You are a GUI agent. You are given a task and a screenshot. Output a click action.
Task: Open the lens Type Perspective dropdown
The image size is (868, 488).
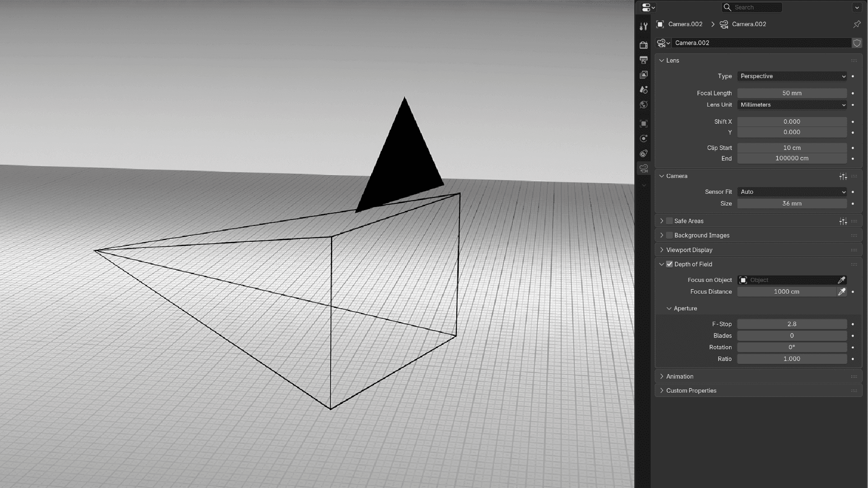pyautogui.click(x=792, y=76)
